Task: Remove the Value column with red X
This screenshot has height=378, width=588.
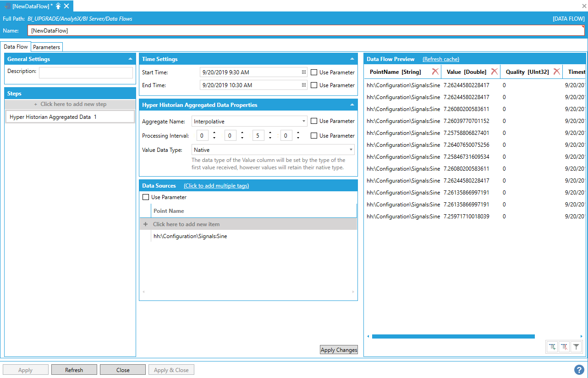Action: pyautogui.click(x=494, y=72)
